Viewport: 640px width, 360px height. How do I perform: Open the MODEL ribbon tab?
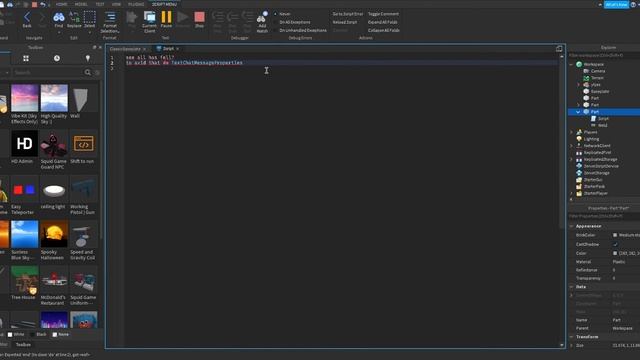tap(81, 4)
